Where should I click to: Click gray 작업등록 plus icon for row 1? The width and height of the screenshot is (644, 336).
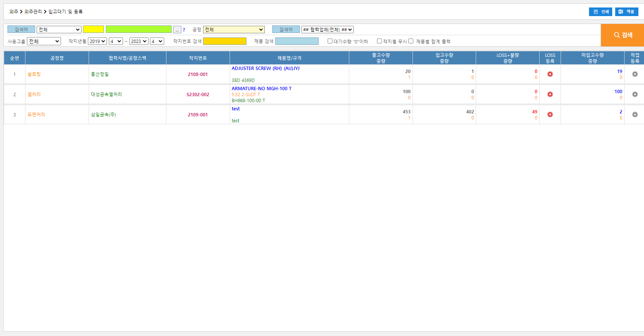tap(635, 74)
